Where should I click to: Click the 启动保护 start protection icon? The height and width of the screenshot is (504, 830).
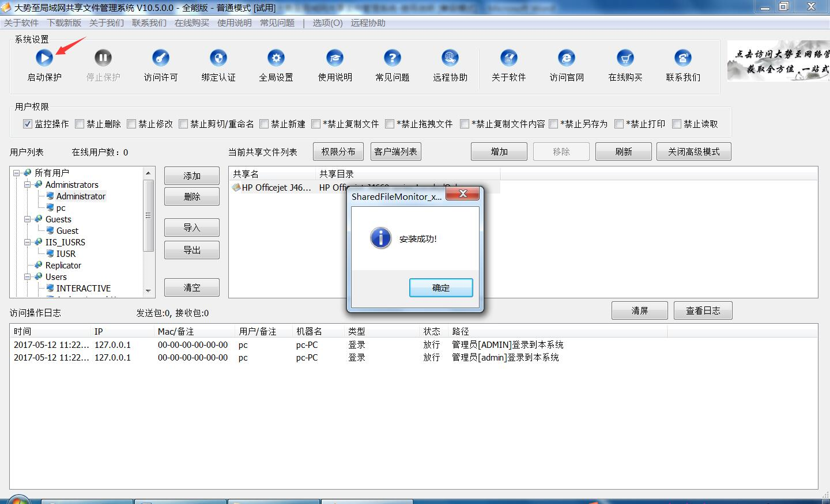[44, 58]
